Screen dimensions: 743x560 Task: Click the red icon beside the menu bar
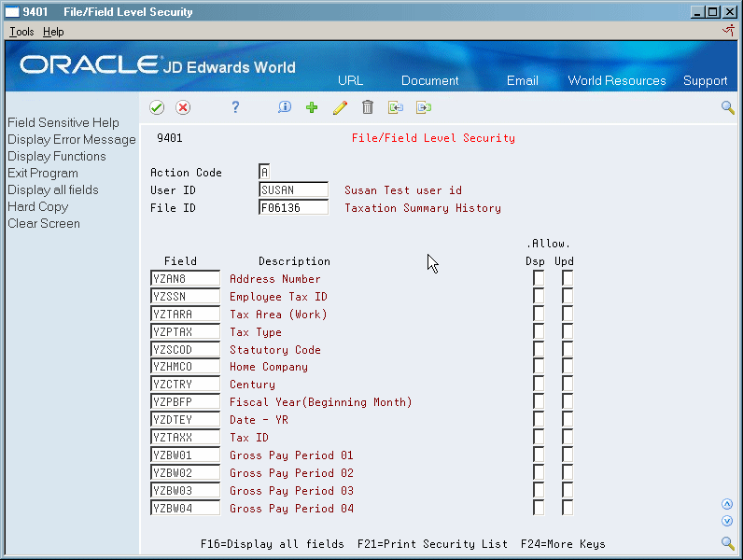(728, 32)
